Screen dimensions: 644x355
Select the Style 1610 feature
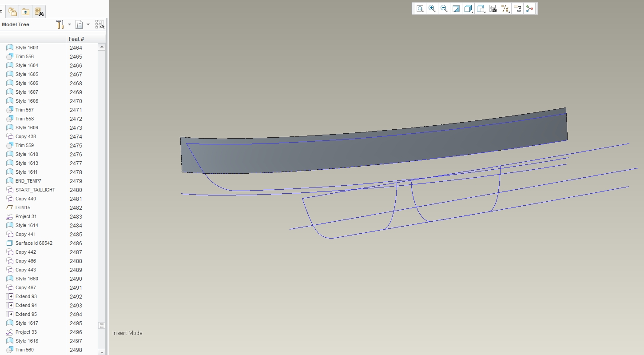(x=27, y=154)
